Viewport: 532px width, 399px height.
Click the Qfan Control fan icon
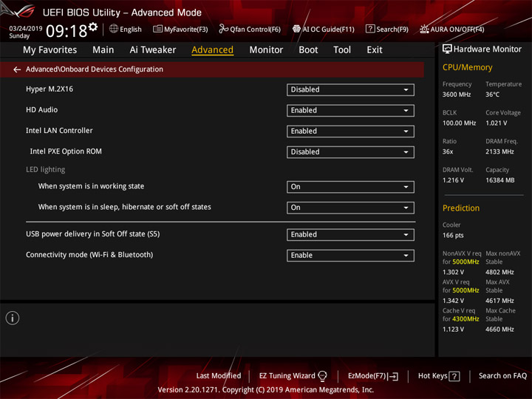click(x=223, y=29)
